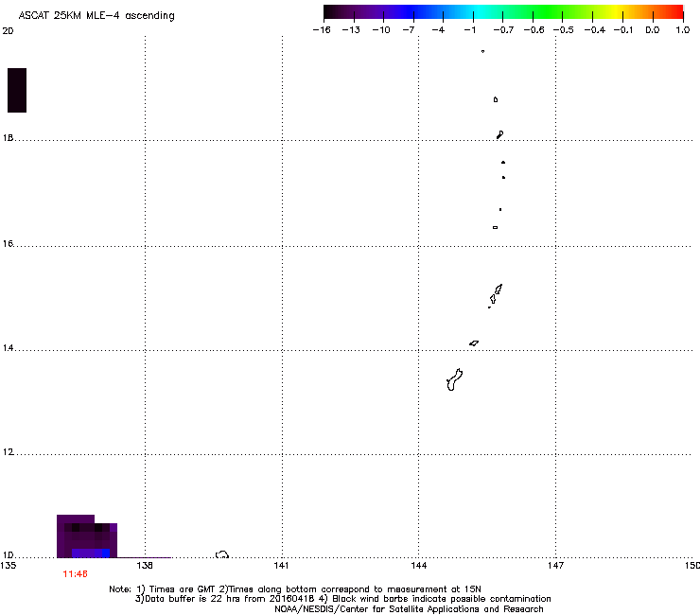Image resolution: width=700 pixels, height=615 pixels.
Task: Click the small island outline just above 14N
Action: [x=474, y=343]
